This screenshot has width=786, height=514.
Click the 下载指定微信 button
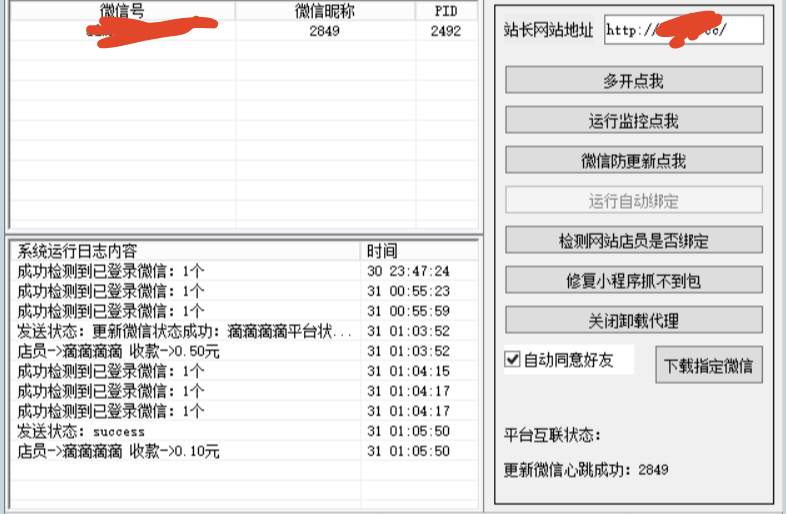click(709, 365)
